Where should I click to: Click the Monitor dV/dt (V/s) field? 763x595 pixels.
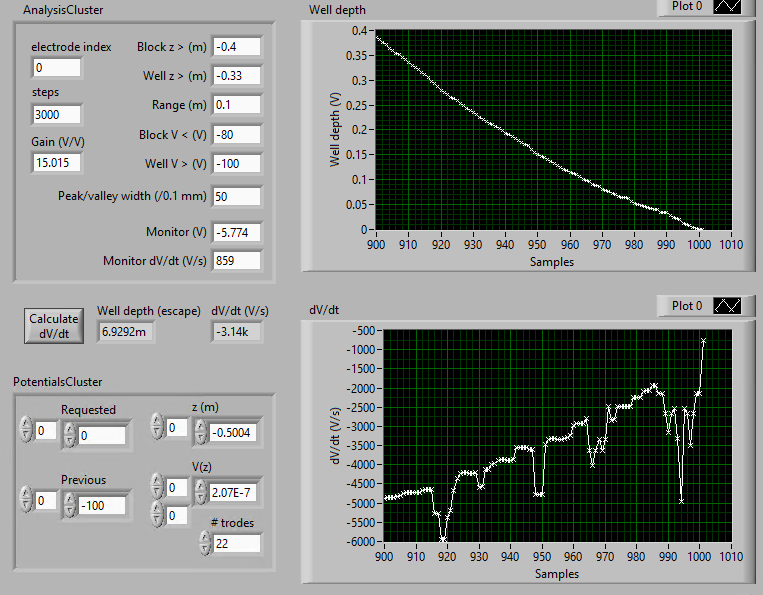point(236,261)
